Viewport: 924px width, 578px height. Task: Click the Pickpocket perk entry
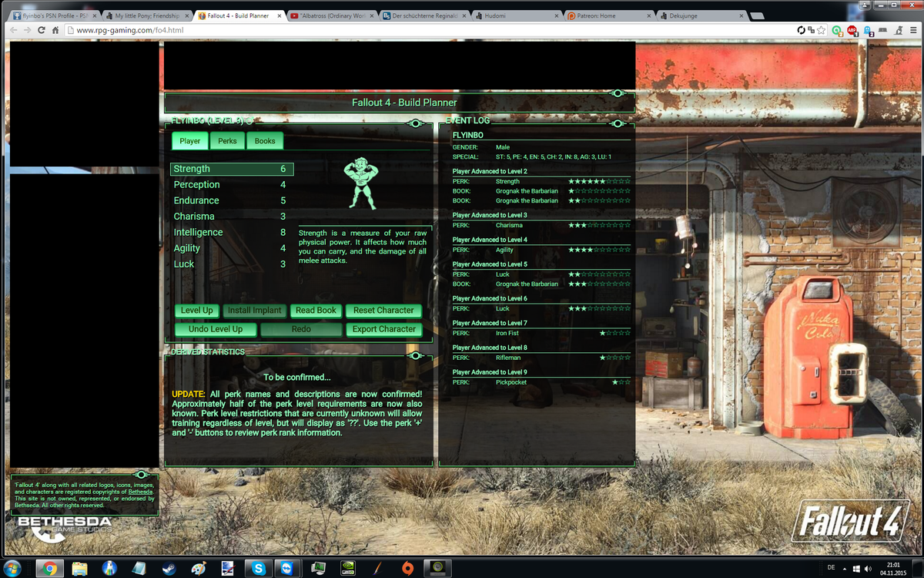(x=541, y=382)
